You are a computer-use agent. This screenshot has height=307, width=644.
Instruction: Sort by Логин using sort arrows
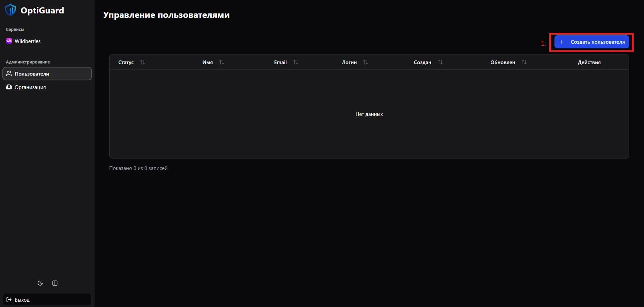(x=366, y=62)
